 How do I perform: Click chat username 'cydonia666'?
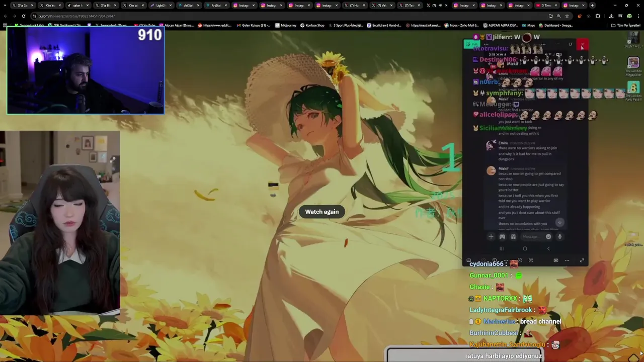point(486,264)
